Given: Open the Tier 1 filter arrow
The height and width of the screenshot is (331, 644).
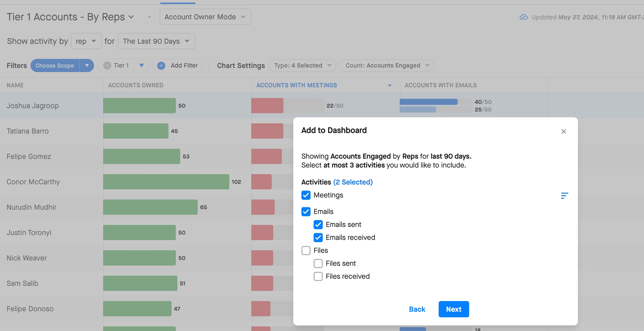Looking at the screenshot, I should 142,65.
